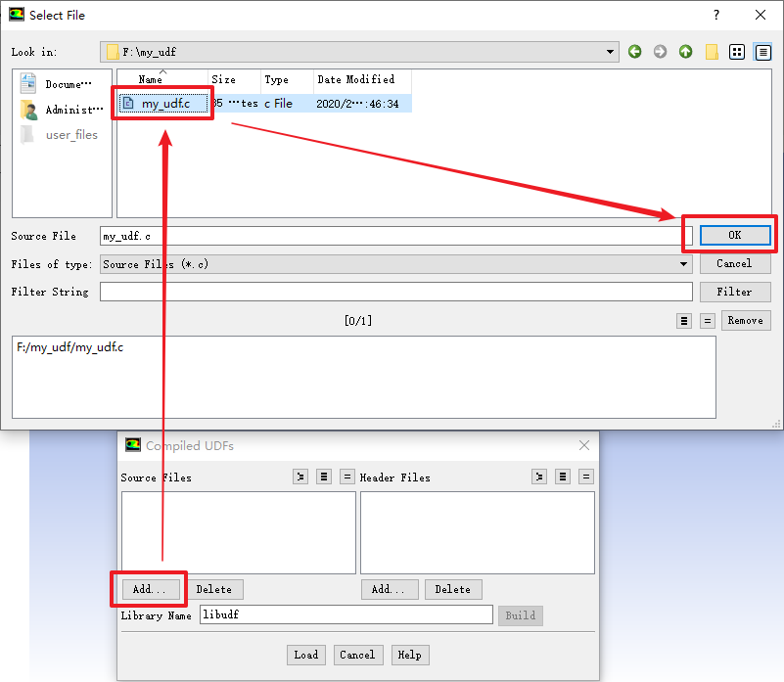This screenshot has height=682, width=784.
Task: Open the Documents shortcut in the sidebar
Action: pos(62,84)
